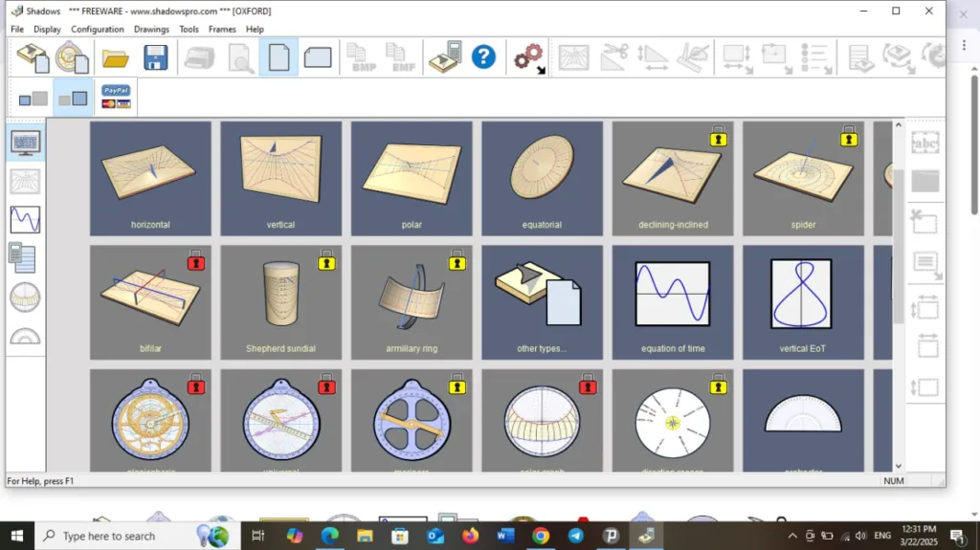Click the protractor sidebar icon
The height and width of the screenshot is (550, 980).
point(26,337)
